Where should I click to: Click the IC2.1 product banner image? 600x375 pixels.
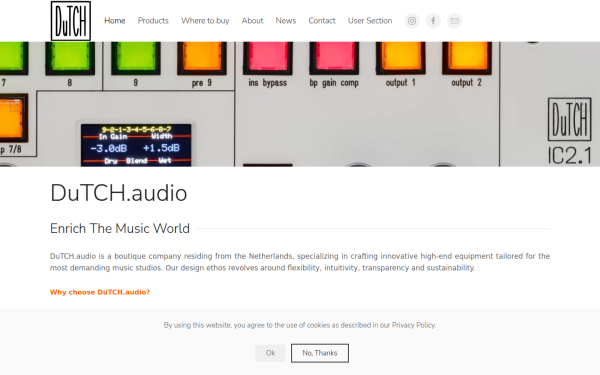pos(300,104)
